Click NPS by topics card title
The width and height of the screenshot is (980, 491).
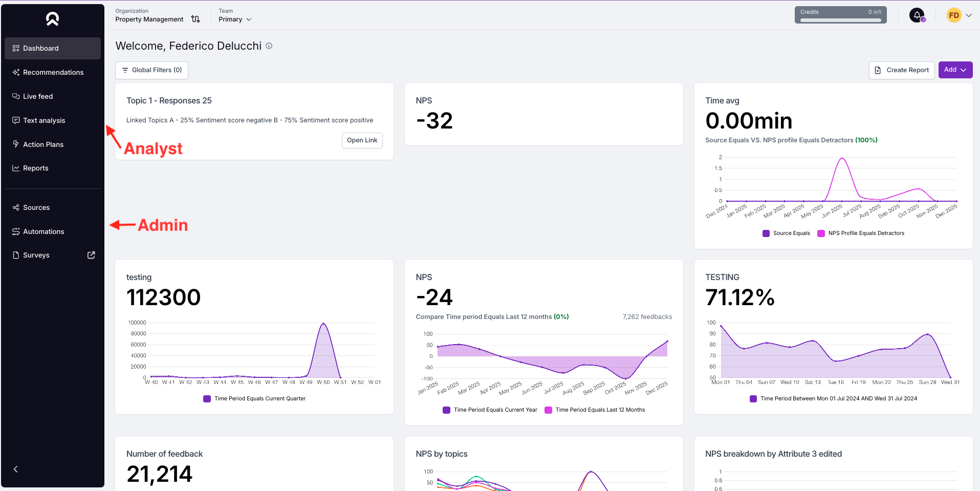(442, 454)
